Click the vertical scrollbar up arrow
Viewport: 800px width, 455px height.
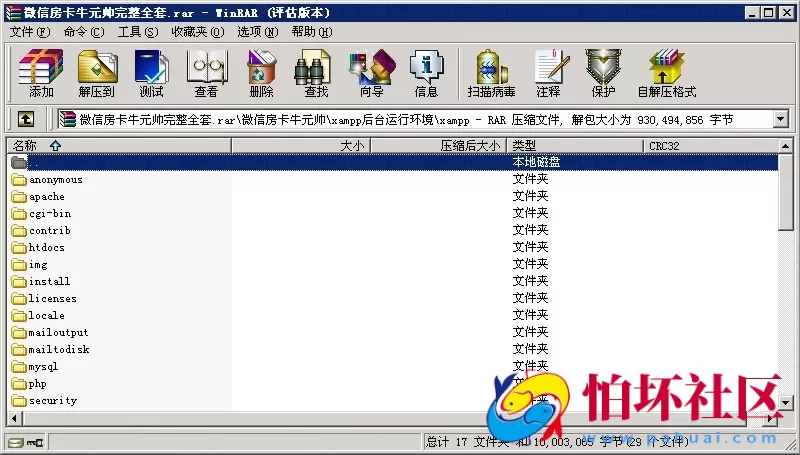pyautogui.click(x=786, y=146)
